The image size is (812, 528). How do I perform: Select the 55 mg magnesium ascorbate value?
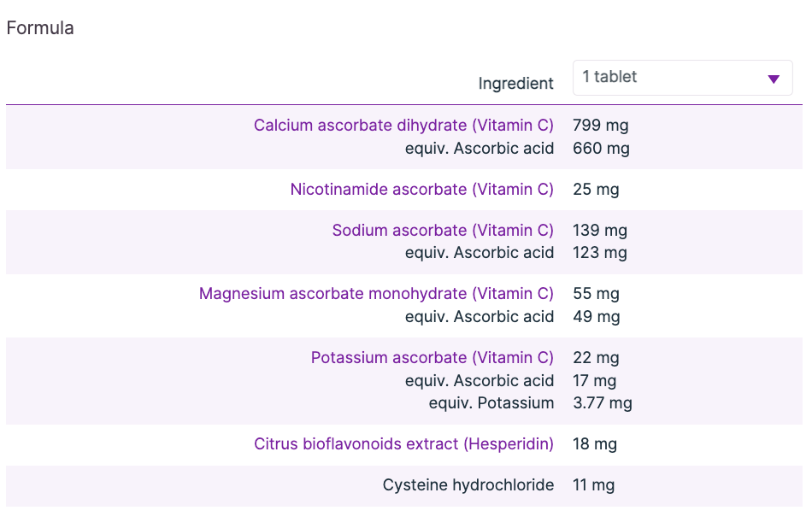click(x=596, y=294)
